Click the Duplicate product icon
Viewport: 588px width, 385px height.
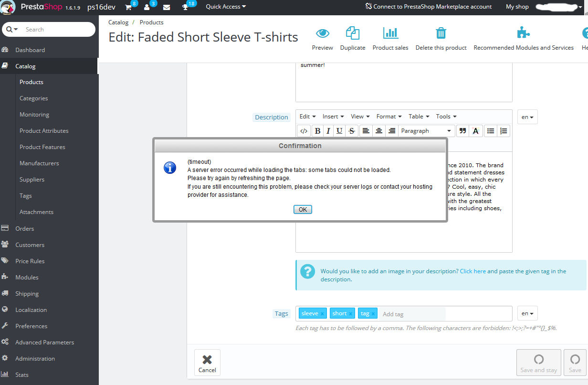point(353,33)
